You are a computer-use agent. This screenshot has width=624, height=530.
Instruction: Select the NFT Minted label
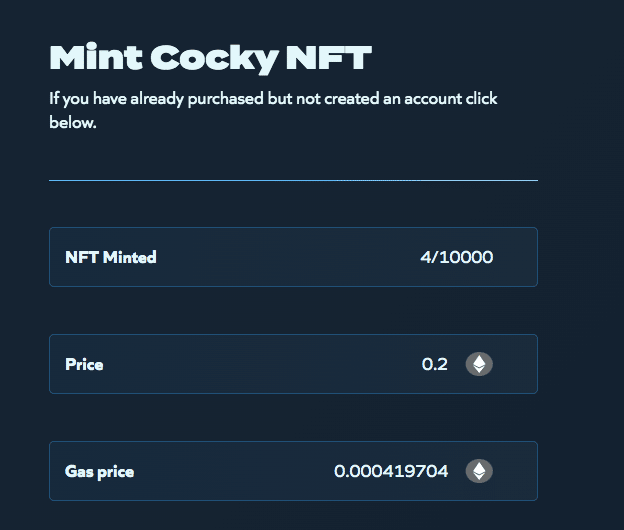(x=111, y=257)
